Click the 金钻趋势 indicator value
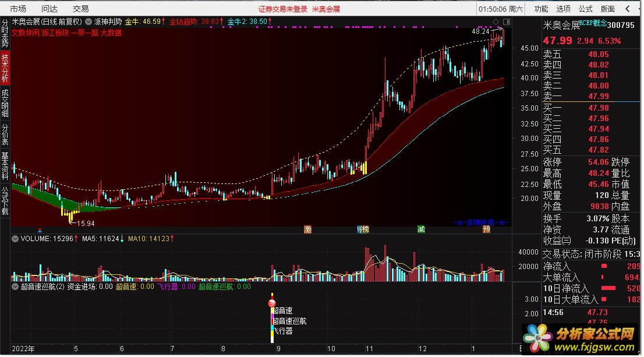Viewport: 644px width, 357px height. (x=196, y=22)
